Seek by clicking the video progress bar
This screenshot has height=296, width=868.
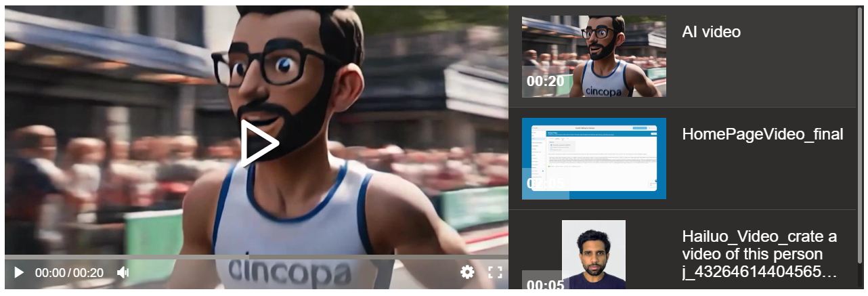256,257
